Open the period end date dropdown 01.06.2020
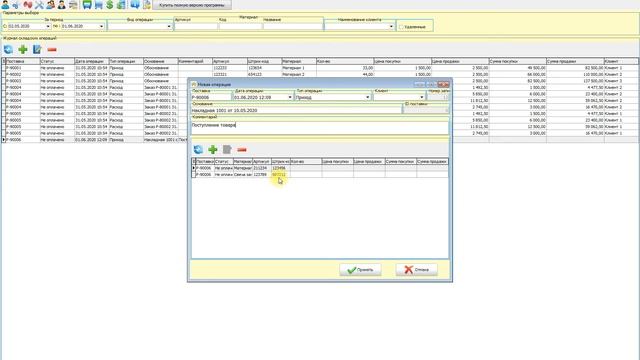This screenshot has width=640, height=360. tap(102, 27)
